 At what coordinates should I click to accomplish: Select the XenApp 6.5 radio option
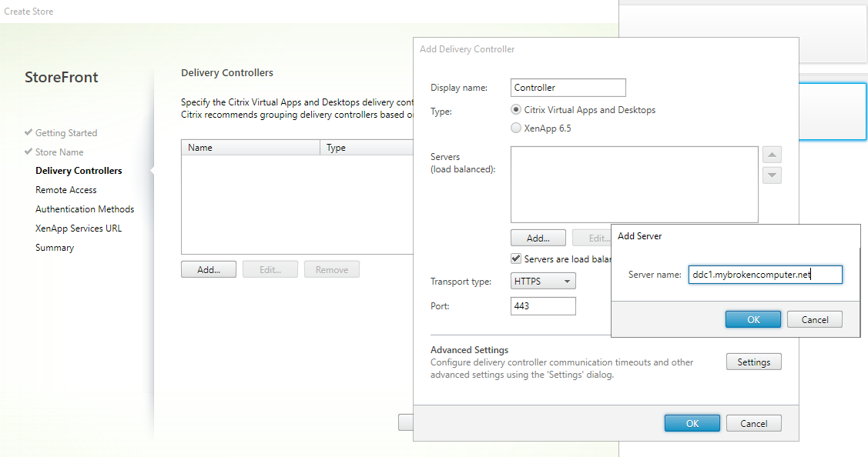click(x=517, y=128)
